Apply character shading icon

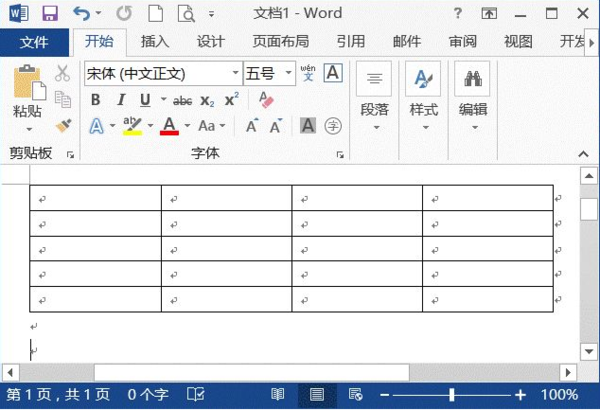point(308,126)
